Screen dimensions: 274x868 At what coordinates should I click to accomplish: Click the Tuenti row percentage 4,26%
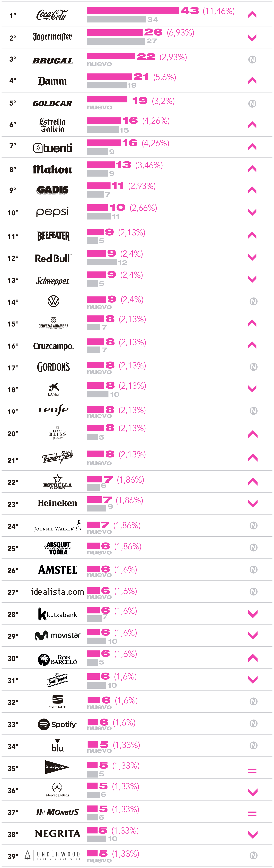(155, 143)
